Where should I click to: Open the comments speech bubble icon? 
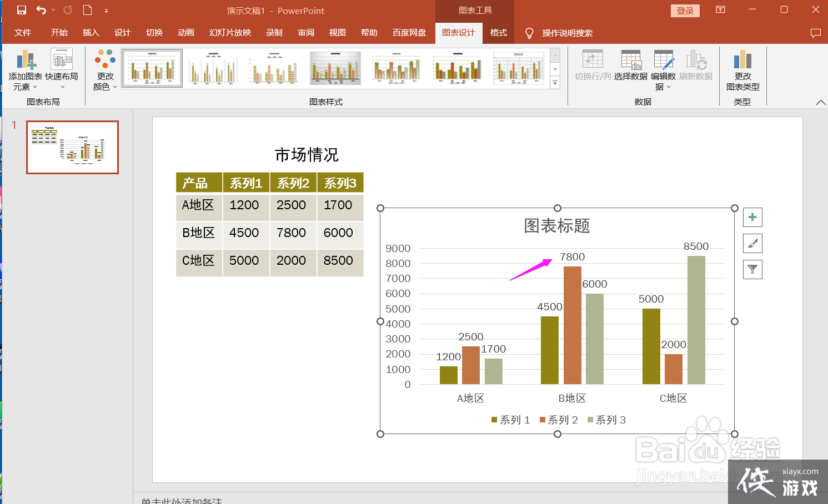pos(816,33)
